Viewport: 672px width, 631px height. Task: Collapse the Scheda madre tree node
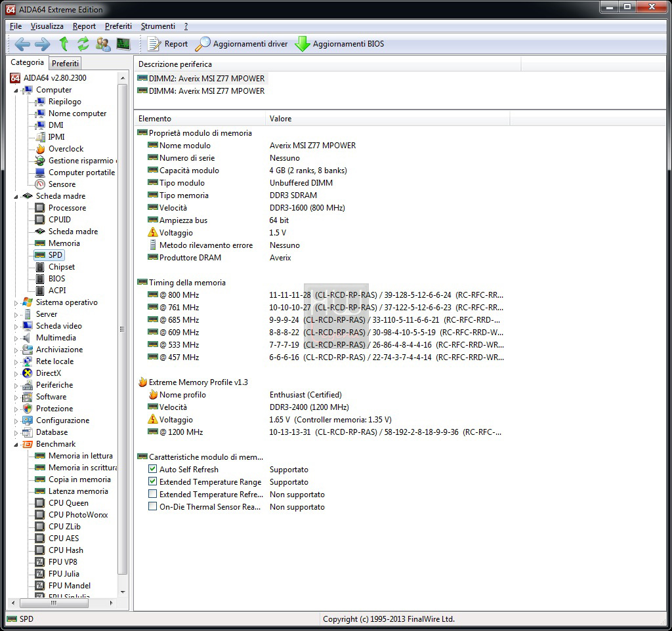(16, 197)
